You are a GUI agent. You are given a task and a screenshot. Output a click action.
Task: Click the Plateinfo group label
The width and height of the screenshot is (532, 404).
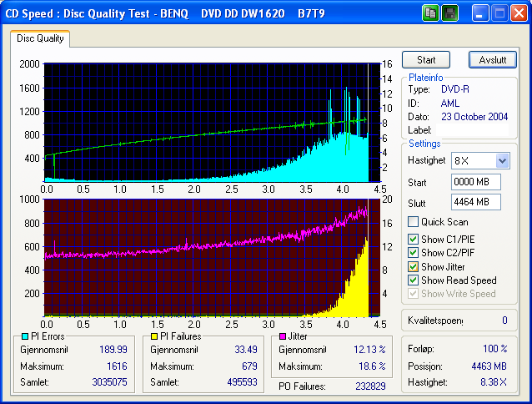click(425, 78)
